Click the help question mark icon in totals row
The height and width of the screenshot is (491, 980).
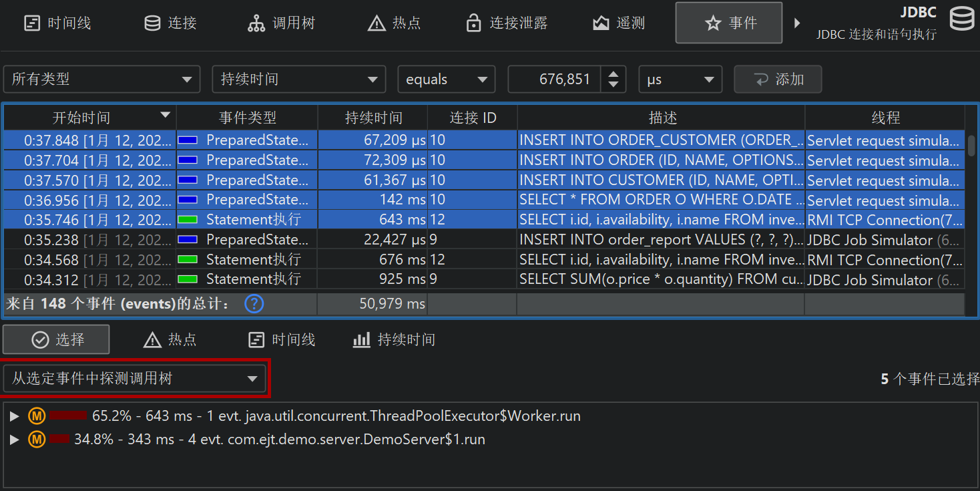(x=254, y=304)
